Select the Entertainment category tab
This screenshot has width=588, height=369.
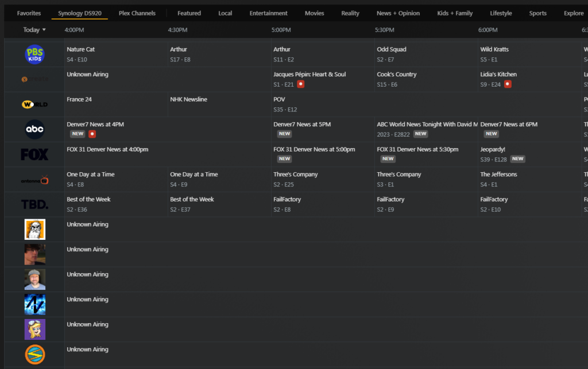[x=269, y=13]
